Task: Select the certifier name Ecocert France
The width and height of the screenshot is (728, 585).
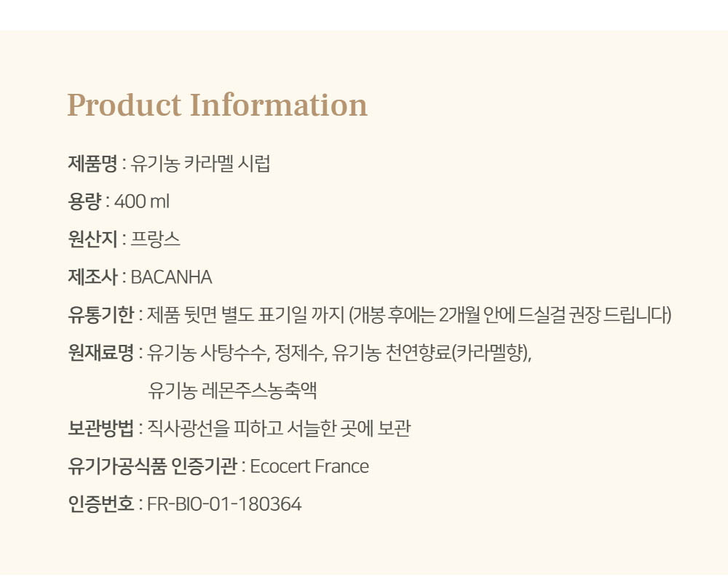Action: click(x=309, y=466)
